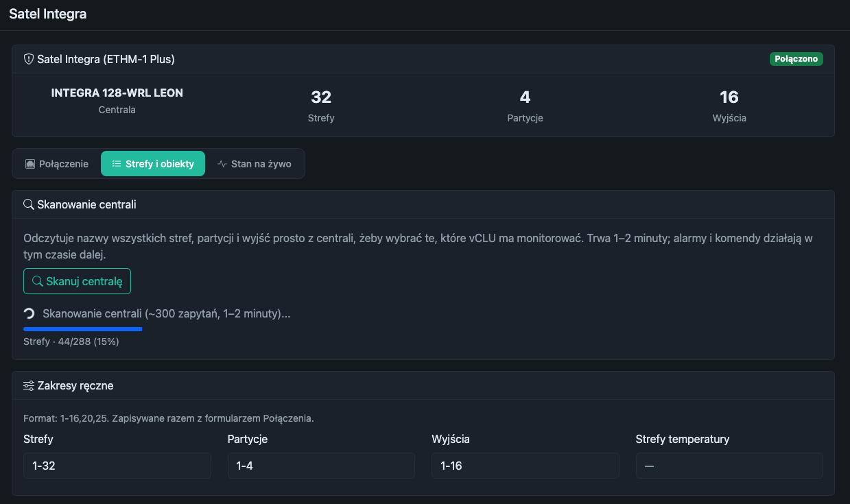This screenshot has width=850, height=504.
Task: Focus the Partycje range input field
Action: (x=321, y=466)
